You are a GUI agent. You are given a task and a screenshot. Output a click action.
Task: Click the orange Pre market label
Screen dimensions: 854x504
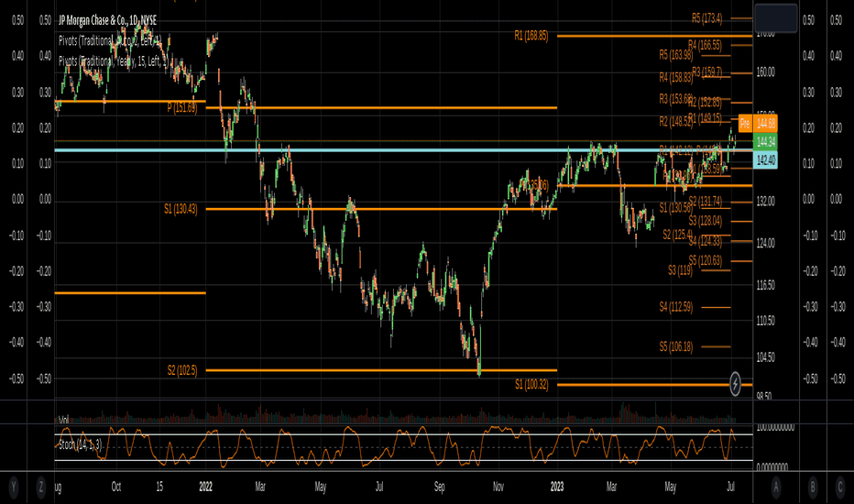click(745, 124)
